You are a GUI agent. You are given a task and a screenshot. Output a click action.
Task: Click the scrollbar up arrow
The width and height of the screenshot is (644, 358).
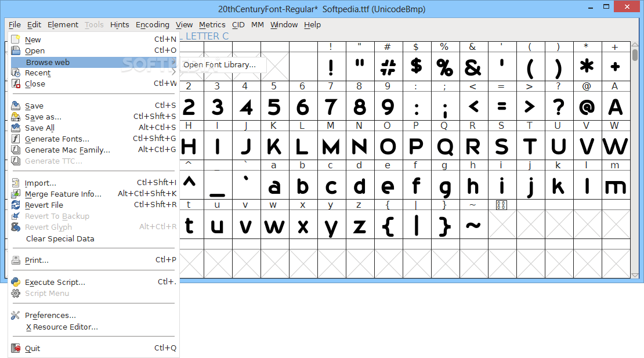[635, 44]
